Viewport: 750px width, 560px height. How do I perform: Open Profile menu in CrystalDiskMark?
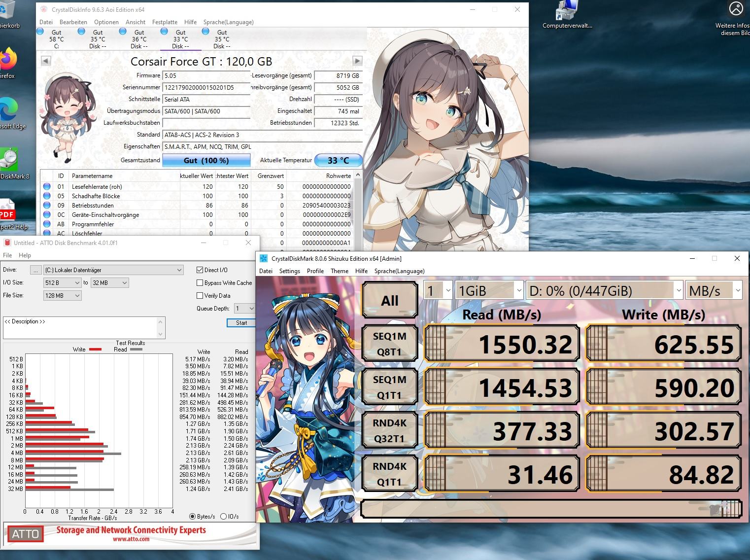(x=315, y=271)
